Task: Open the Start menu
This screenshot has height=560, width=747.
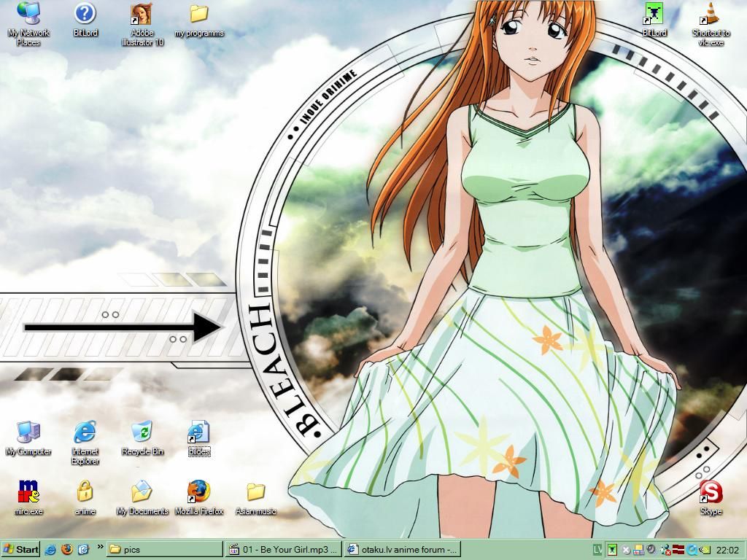Action: point(20,550)
